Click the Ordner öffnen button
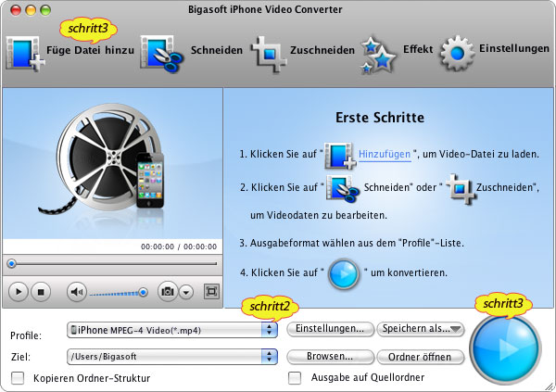 click(421, 357)
